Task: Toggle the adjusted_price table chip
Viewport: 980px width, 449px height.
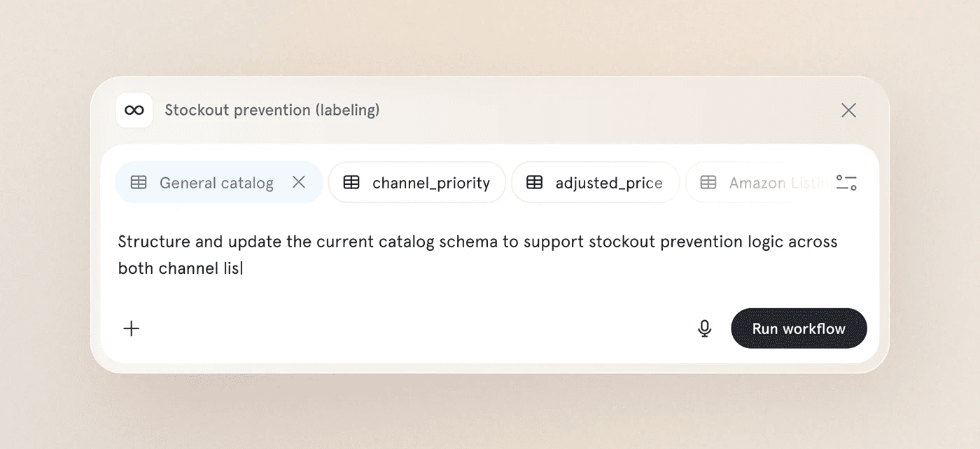Action: [608, 183]
